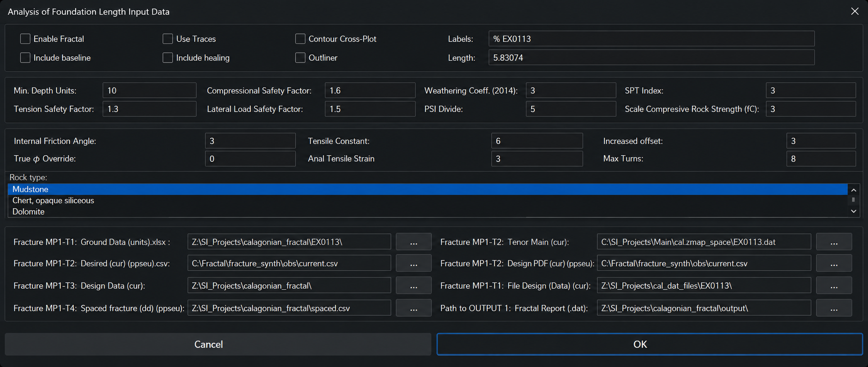Image resolution: width=868 pixels, height=367 pixels.
Task: Edit the Weathering Coeff. (2014) field
Action: pyautogui.click(x=571, y=90)
